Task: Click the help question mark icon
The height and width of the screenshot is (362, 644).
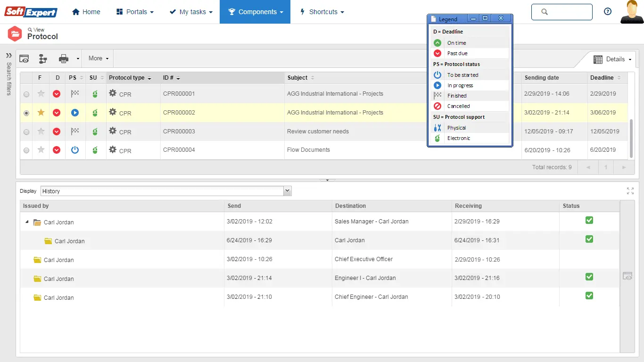Action: [x=608, y=12]
